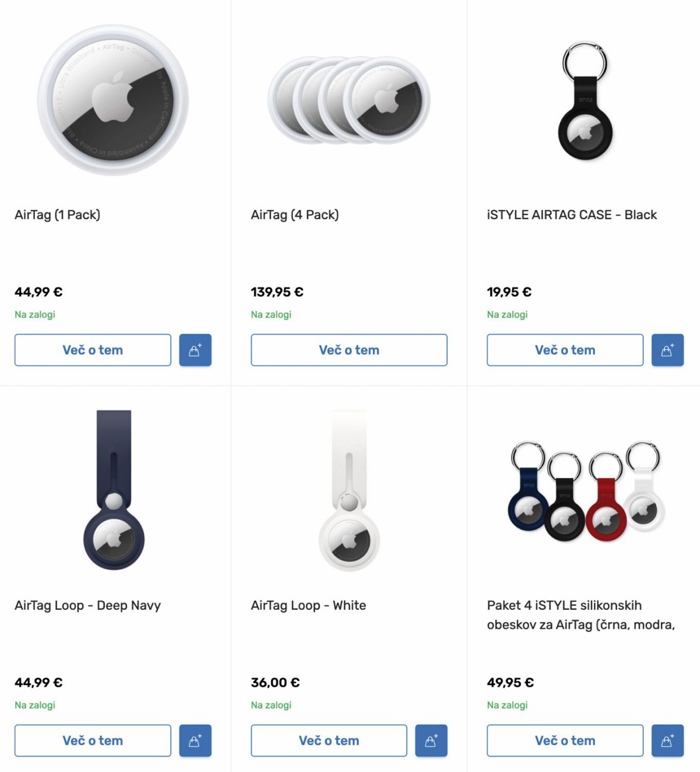
Task: Select the four colored keyrings image
Action: (586, 491)
